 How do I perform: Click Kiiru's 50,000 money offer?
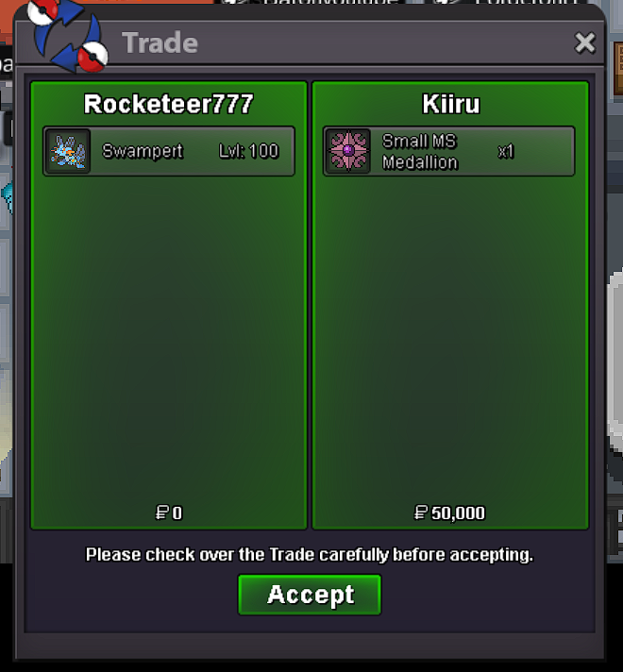point(449,512)
